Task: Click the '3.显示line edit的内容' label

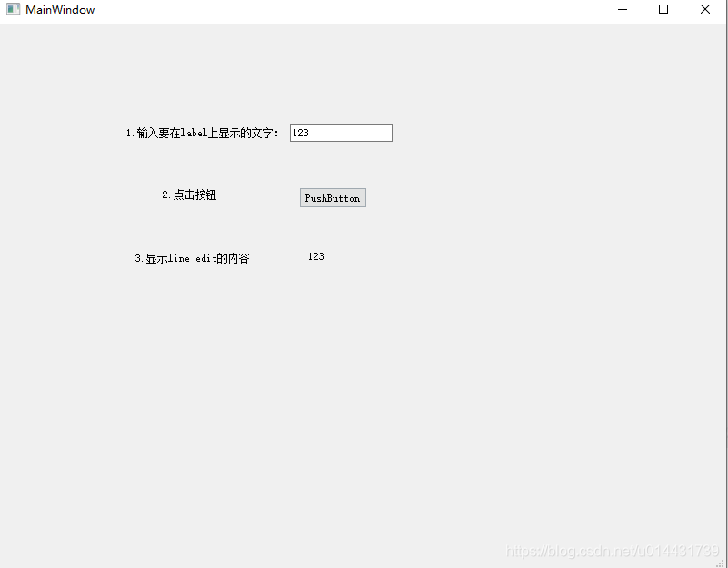Action: (192, 258)
